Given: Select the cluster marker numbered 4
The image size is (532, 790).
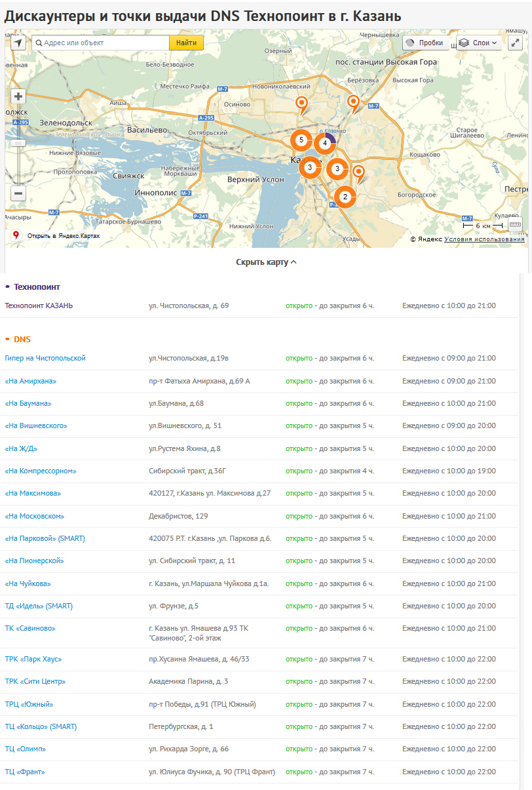Looking at the screenshot, I should coord(325,143).
